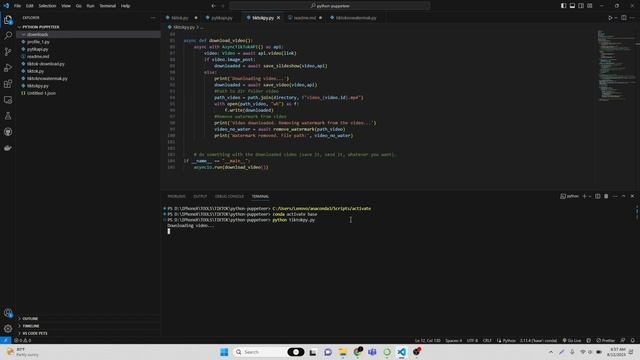
Task: Split the terminal panel
Action: coord(598,196)
